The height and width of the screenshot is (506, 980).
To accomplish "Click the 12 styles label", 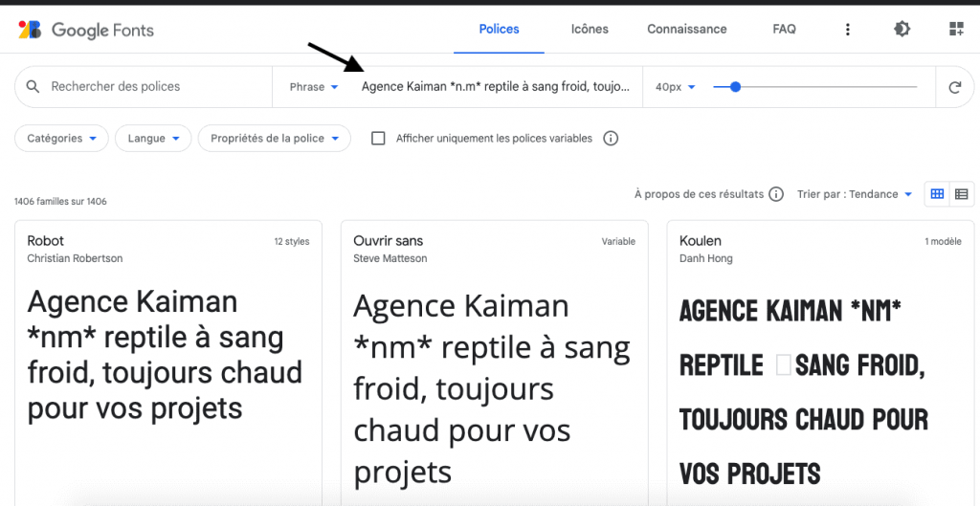I will pyautogui.click(x=292, y=242).
